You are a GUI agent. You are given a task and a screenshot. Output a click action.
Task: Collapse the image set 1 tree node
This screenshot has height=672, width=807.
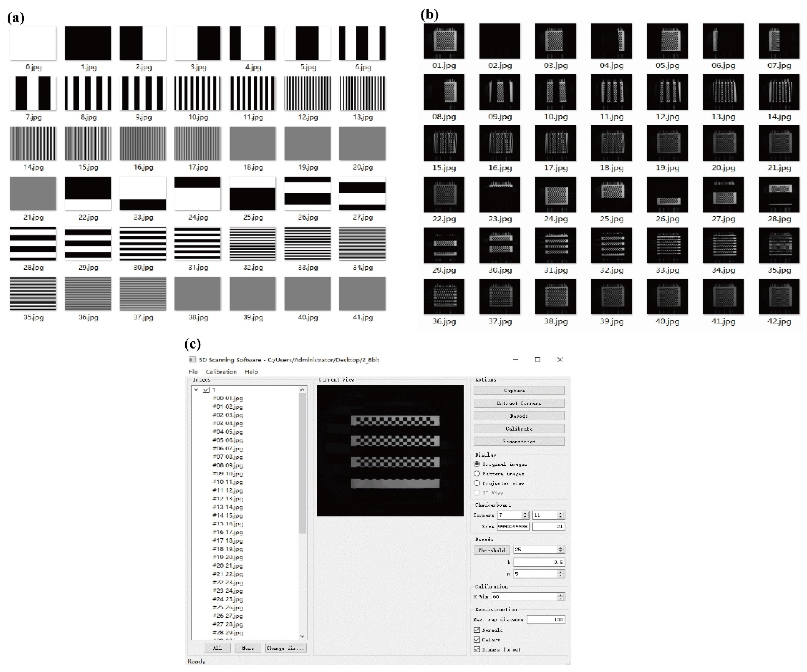point(196,390)
